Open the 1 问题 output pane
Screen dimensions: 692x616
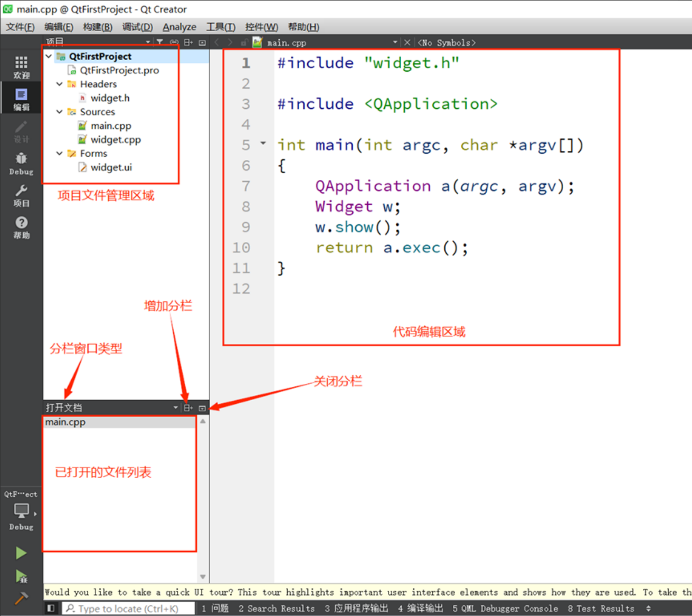tap(215, 609)
